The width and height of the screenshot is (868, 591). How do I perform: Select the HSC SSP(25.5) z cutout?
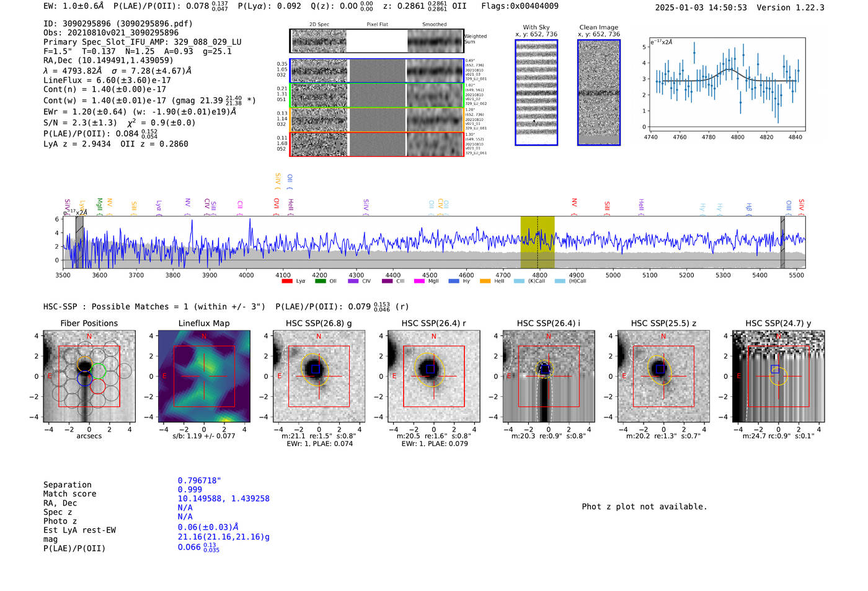[663, 376]
